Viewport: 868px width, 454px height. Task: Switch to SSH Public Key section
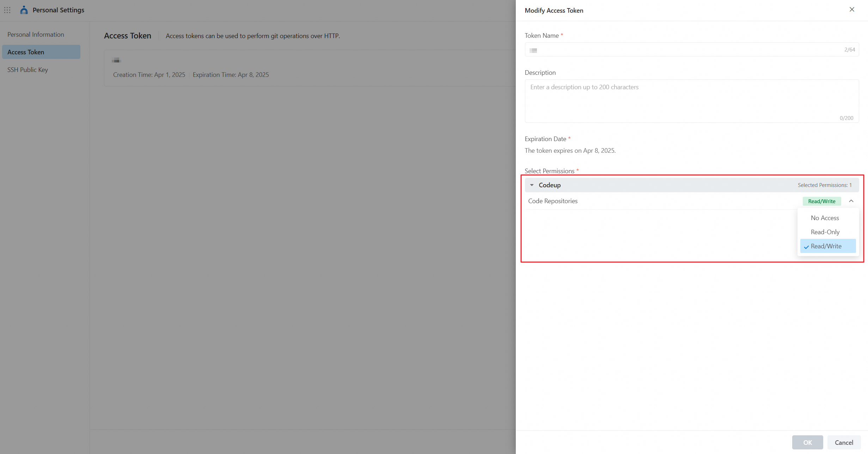point(27,70)
